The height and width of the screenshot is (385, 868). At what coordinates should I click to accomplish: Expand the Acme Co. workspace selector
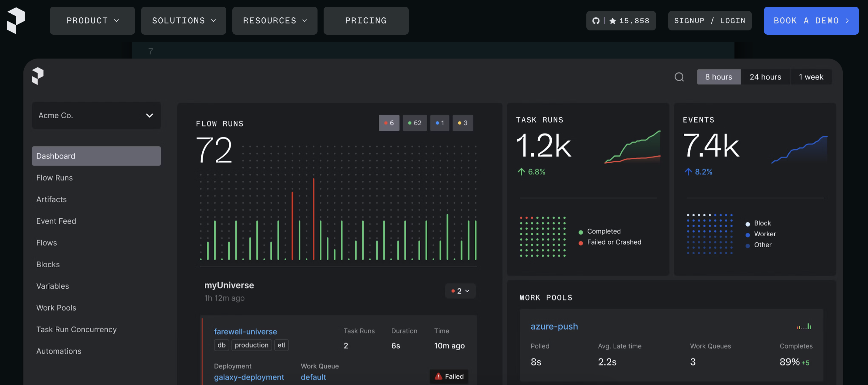96,115
